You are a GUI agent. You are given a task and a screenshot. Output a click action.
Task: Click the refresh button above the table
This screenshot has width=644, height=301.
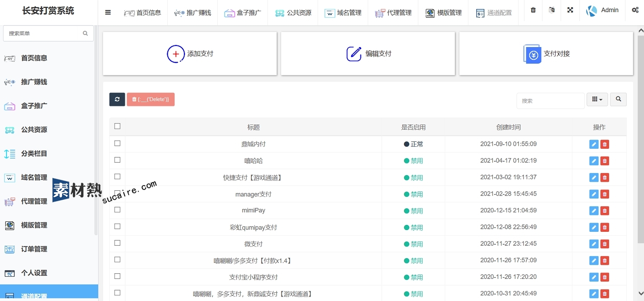pos(117,99)
